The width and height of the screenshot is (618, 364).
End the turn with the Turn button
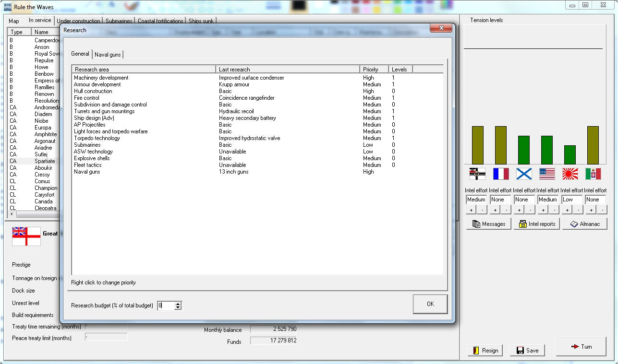tap(581, 347)
